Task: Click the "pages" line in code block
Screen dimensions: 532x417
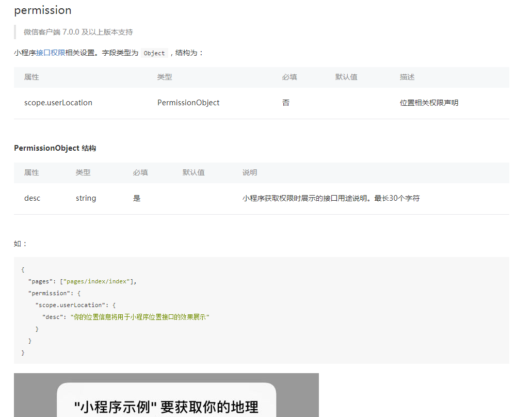Action: point(82,281)
